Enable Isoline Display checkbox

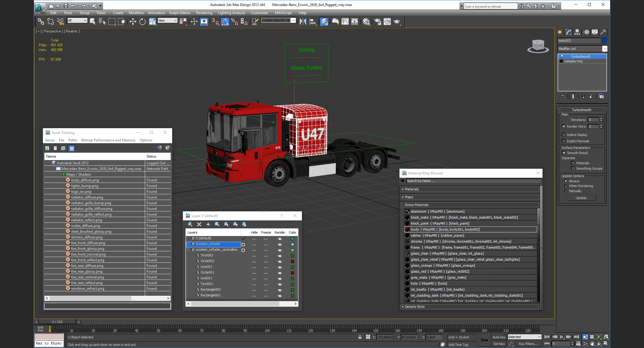564,135
